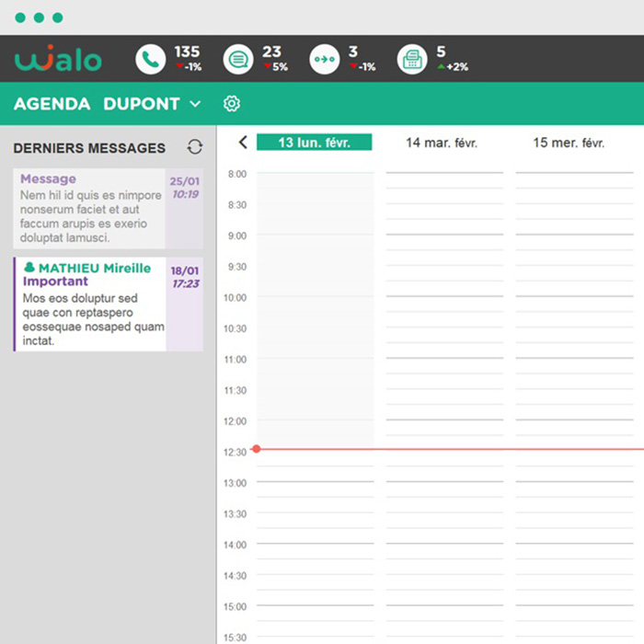Click the fax count 5
This screenshot has width=644, height=644.
tap(441, 52)
